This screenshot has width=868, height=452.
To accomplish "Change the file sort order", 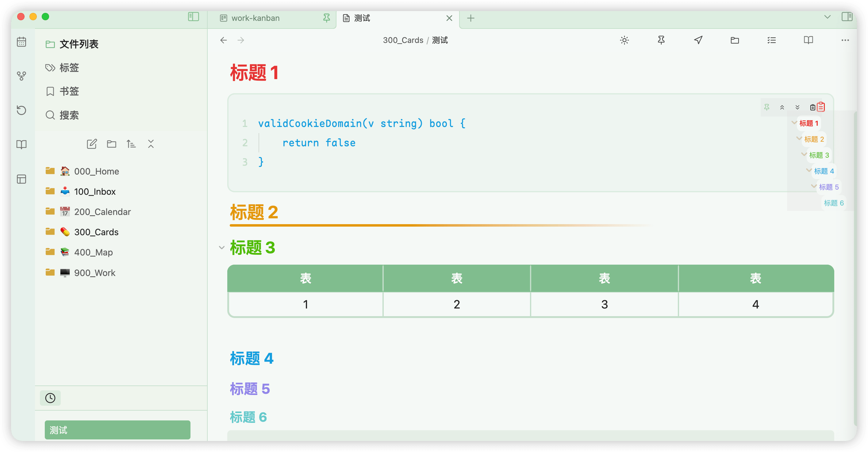I will click(x=131, y=144).
